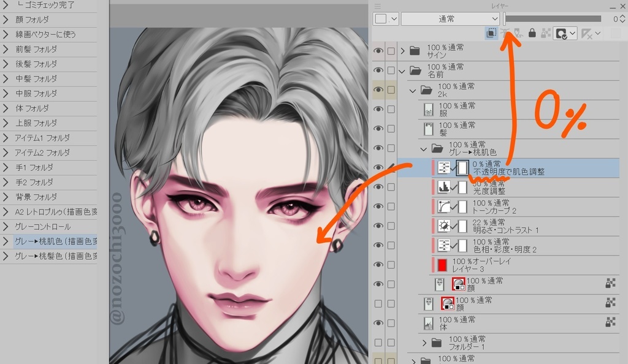Collapse the 2k folder
Screen dimensions: 628x364
point(413,91)
